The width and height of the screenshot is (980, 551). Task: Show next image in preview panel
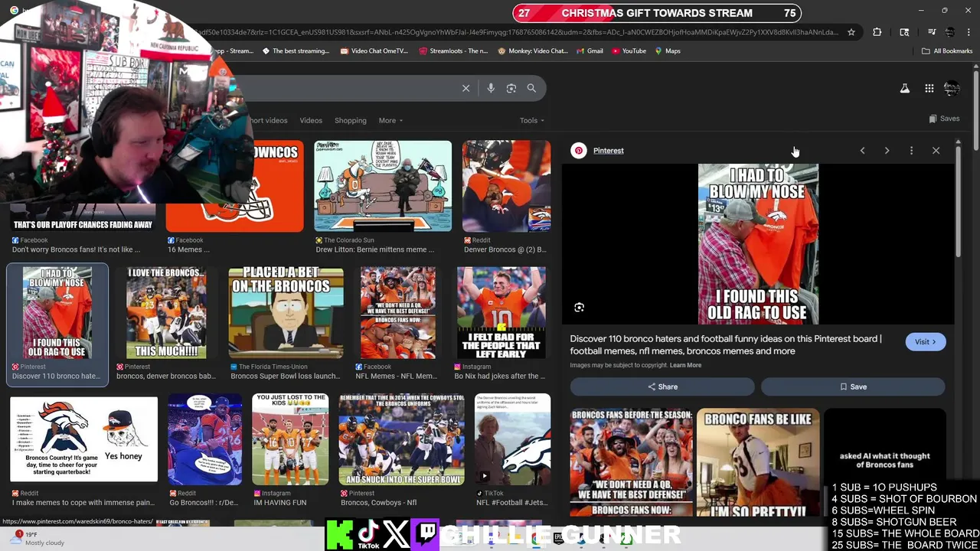pos(887,151)
